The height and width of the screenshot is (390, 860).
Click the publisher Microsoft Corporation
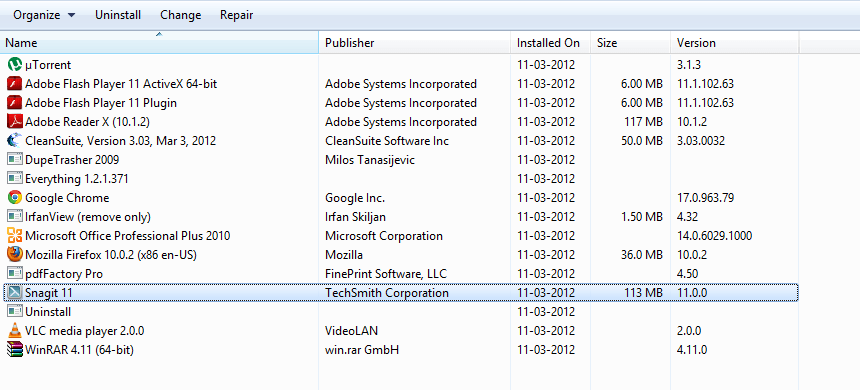[x=384, y=236]
